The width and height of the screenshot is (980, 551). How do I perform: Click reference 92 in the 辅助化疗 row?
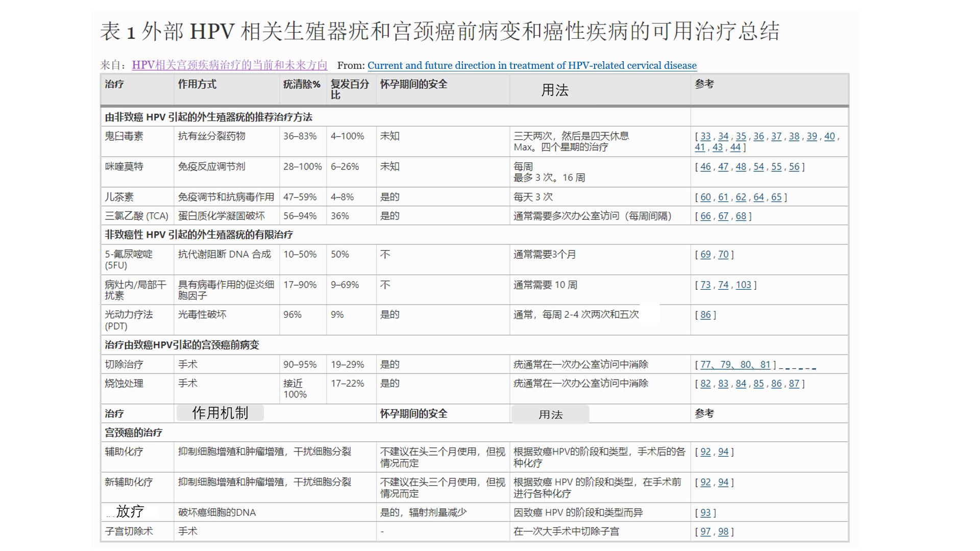[704, 452]
